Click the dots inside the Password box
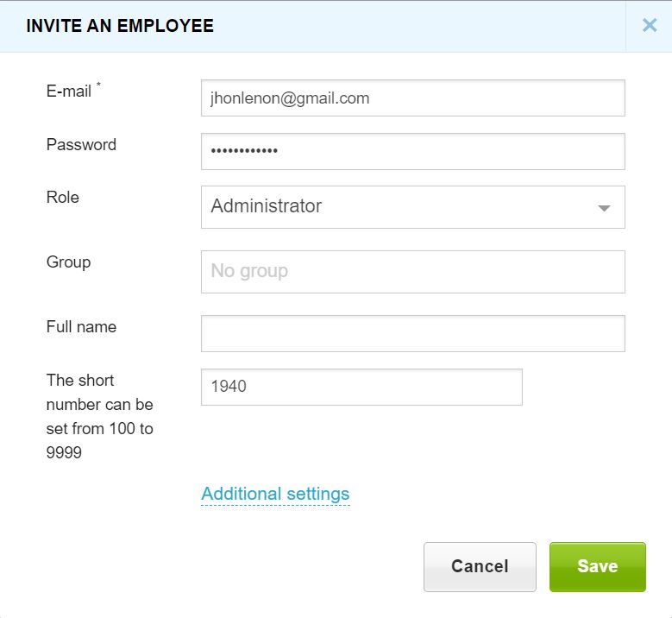 point(244,152)
